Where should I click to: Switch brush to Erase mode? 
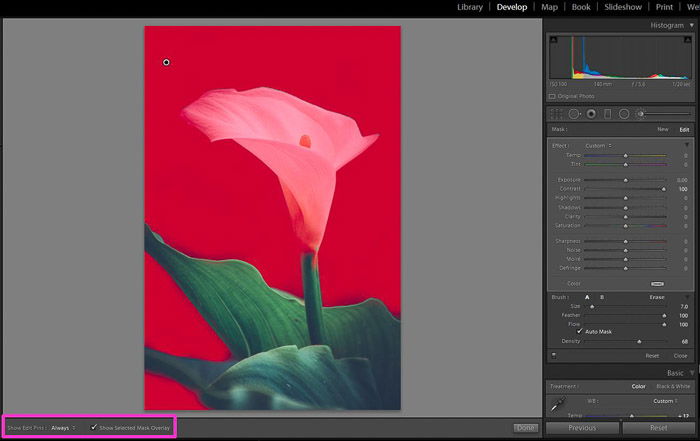tap(656, 297)
